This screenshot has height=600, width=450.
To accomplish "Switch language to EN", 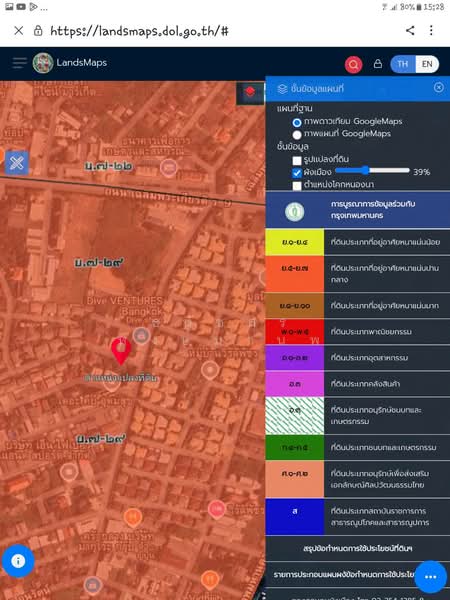I will [427, 64].
